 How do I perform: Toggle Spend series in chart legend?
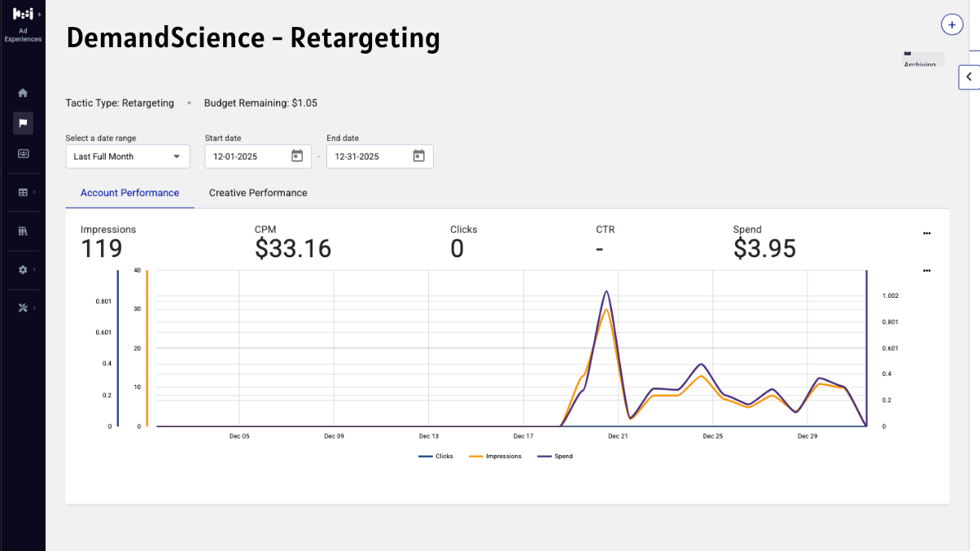pyautogui.click(x=555, y=457)
